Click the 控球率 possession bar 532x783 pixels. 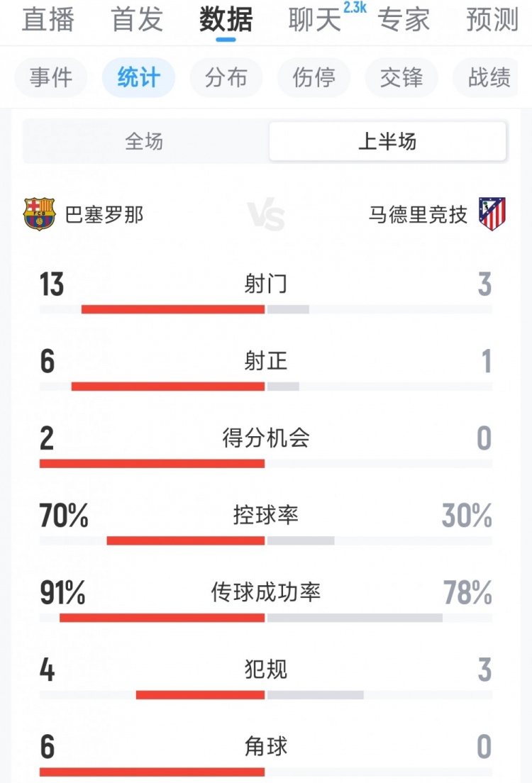pyautogui.click(x=266, y=540)
